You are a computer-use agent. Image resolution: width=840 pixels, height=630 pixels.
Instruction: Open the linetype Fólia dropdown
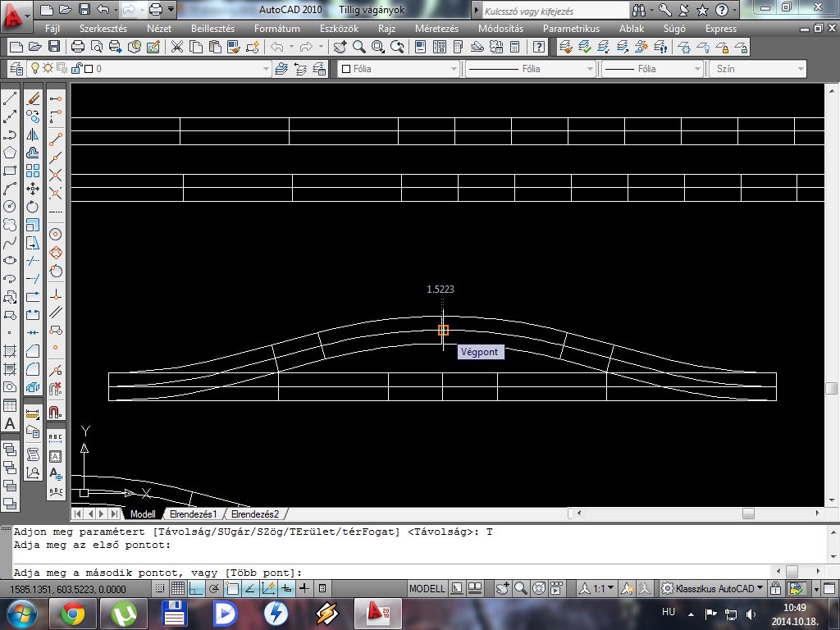point(531,69)
